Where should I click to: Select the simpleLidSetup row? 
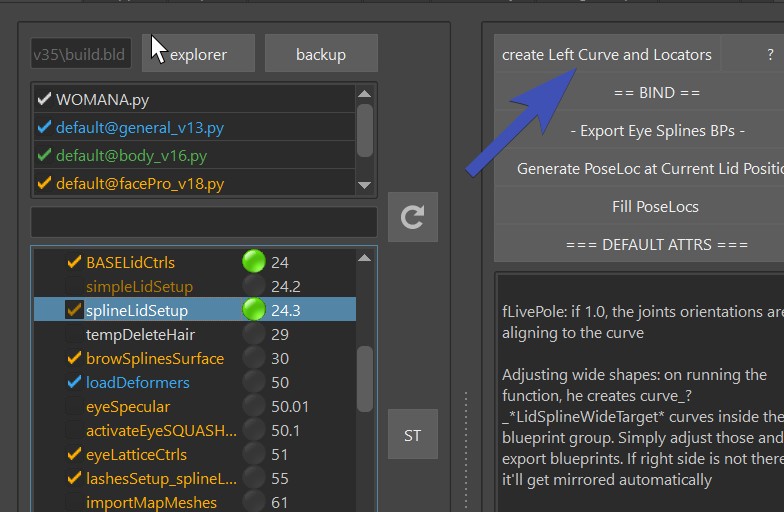coord(195,286)
